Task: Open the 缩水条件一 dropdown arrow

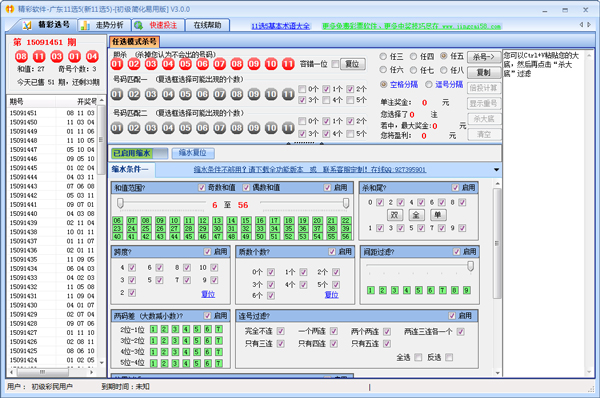Action: [x=496, y=170]
